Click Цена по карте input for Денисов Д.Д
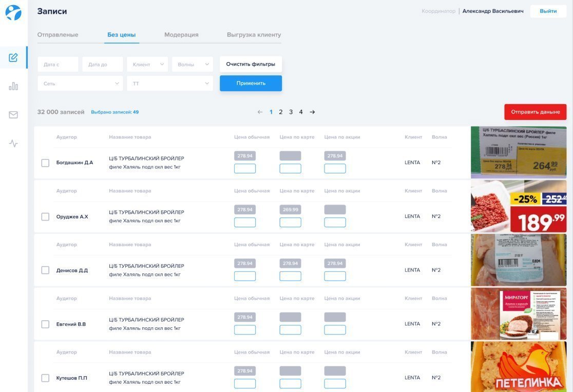Viewport: 573px width, 392px height. (x=290, y=276)
